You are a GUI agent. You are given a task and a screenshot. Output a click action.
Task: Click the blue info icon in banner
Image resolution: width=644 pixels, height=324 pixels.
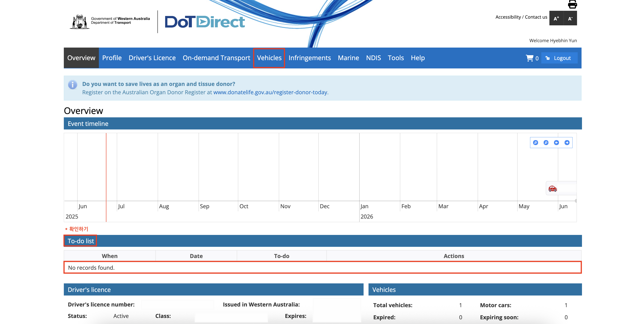pyautogui.click(x=73, y=85)
